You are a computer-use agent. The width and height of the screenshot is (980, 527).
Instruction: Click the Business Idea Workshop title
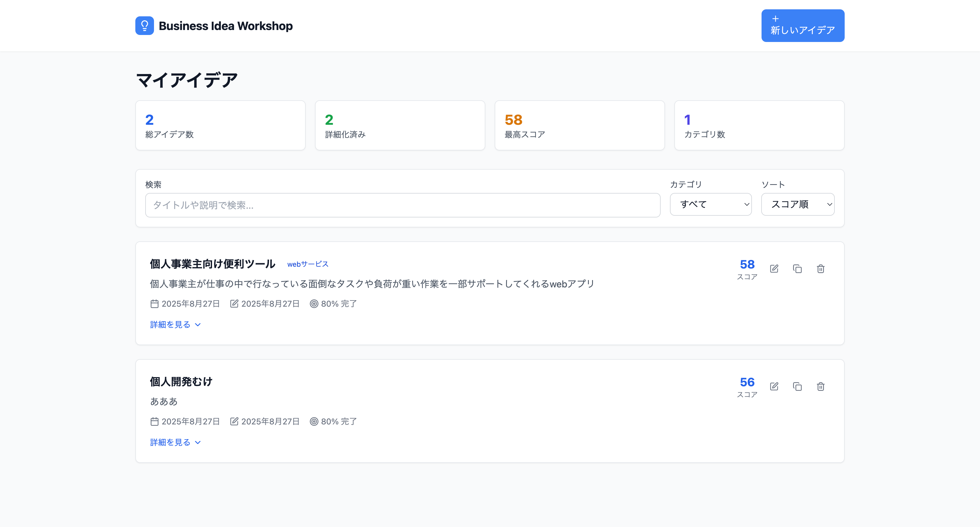click(225, 26)
